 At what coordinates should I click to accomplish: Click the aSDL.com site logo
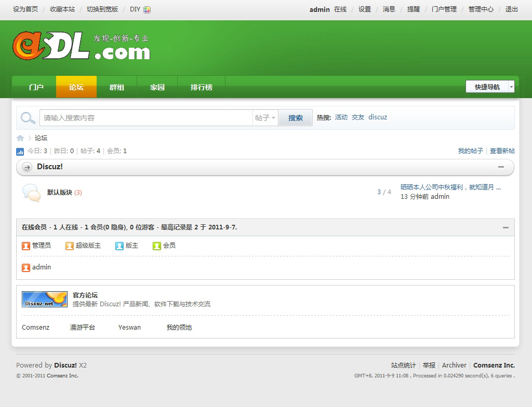pos(82,46)
